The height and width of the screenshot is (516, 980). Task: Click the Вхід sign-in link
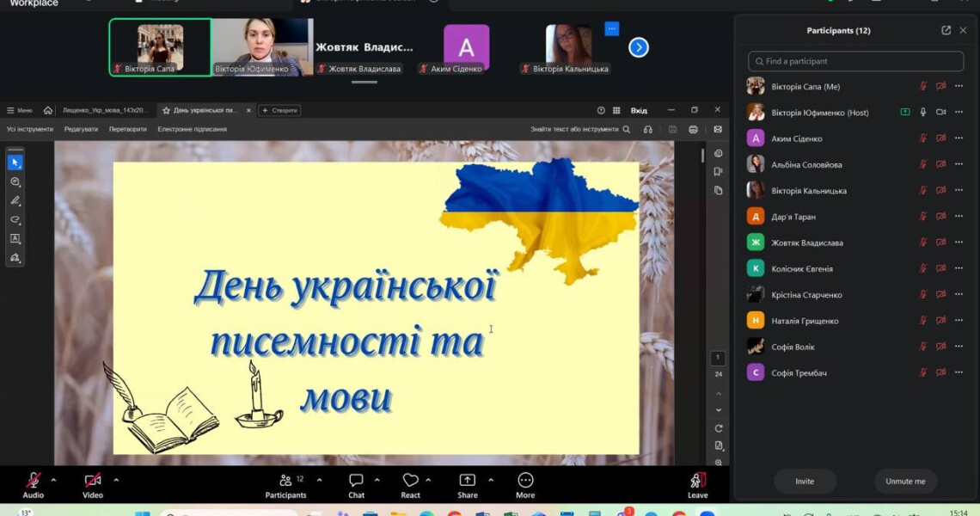(639, 110)
